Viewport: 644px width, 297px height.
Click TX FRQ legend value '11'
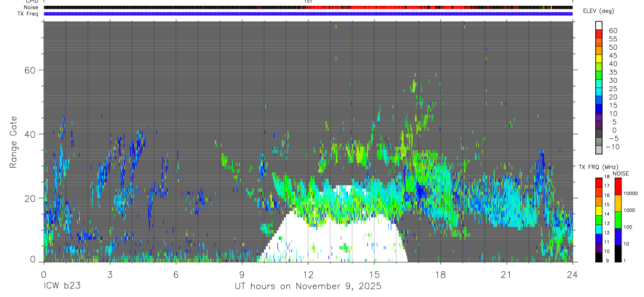607,242
